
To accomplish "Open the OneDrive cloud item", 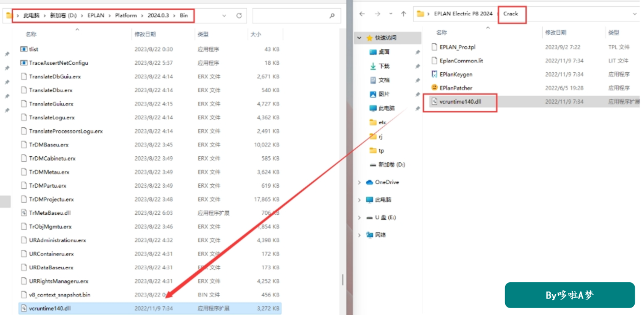I will click(382, 182).
